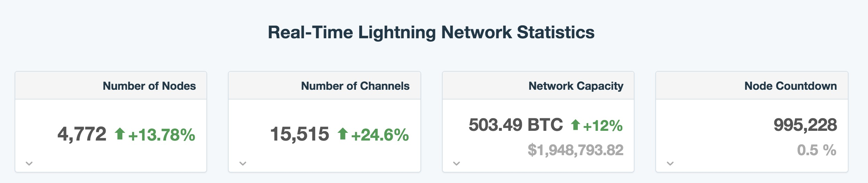Viewport: 868px width, 183px height.
Task: Click the green up arrow beside +12%
Action: 576,125
